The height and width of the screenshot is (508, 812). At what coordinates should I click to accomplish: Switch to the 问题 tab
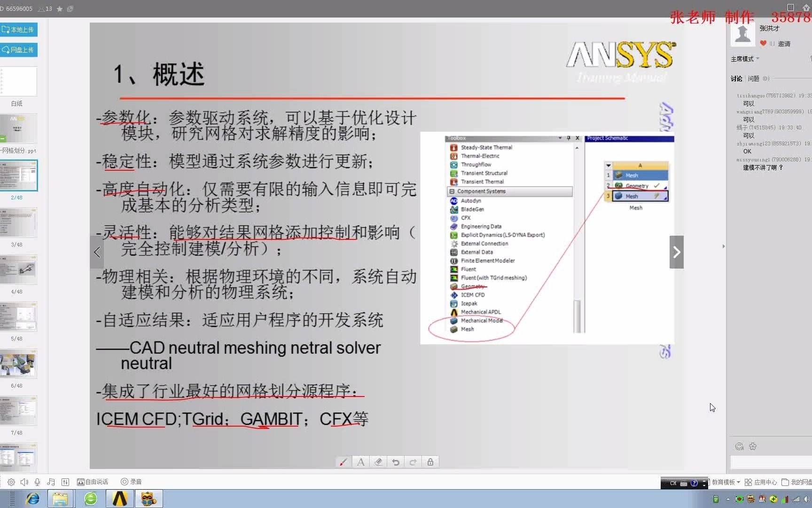(758, 79)
